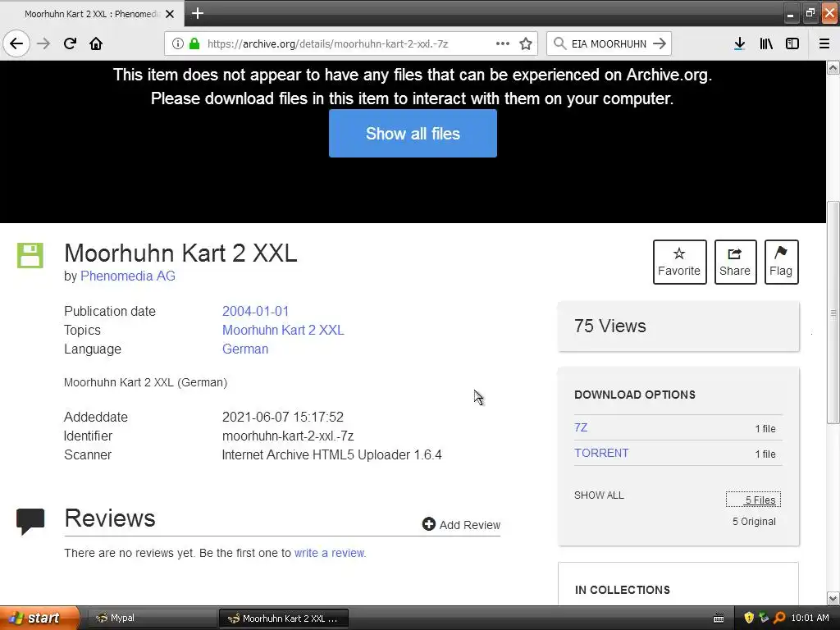This screenshot has width=840, height=630.
Task: Click the search magnifier icon in search box
Action: click(x=559, y=43)
